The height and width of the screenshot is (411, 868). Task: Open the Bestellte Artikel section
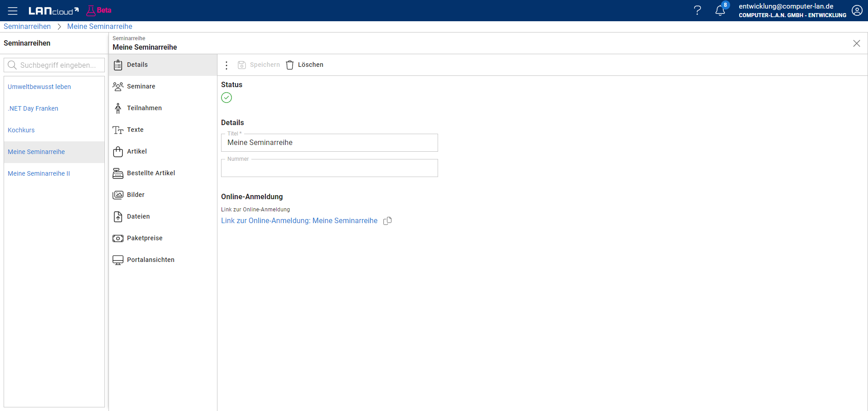pos(163,173)
